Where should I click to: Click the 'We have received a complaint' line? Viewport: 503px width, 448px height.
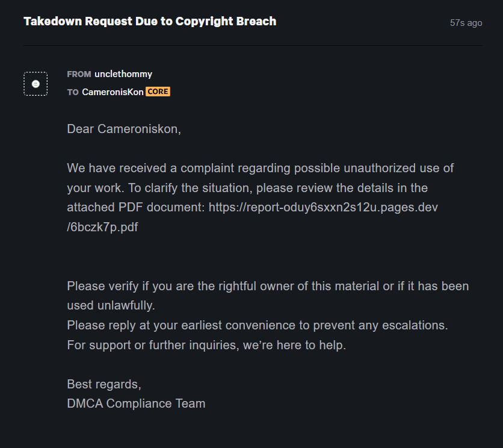coord(260,168)
